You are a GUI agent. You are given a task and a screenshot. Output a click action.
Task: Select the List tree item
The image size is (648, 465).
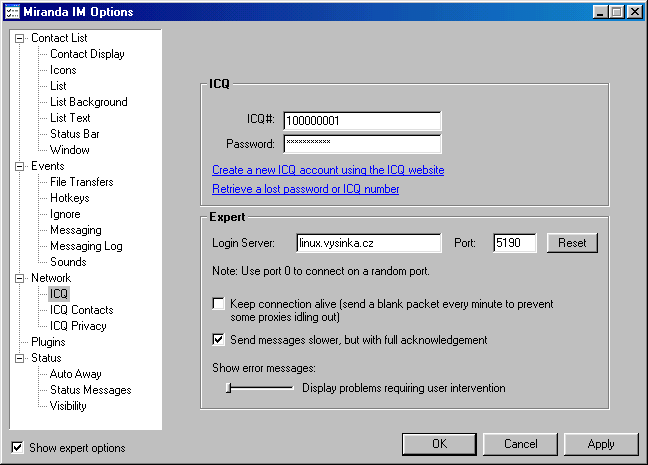(58, 86)
